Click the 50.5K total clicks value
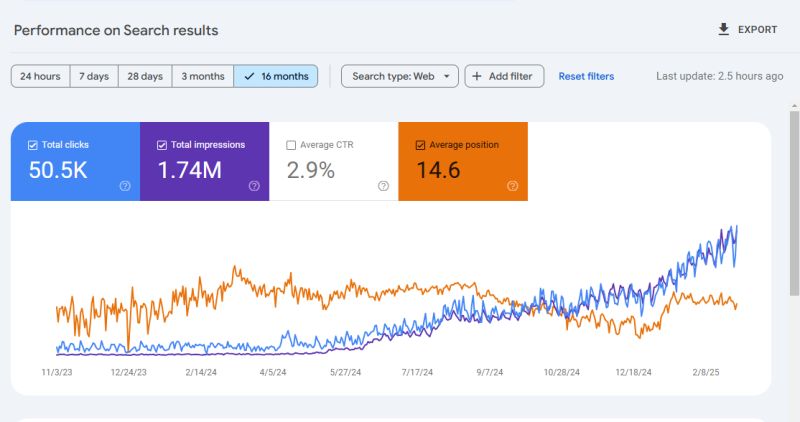This screenshot has height=422, width=800. (58, 170)
